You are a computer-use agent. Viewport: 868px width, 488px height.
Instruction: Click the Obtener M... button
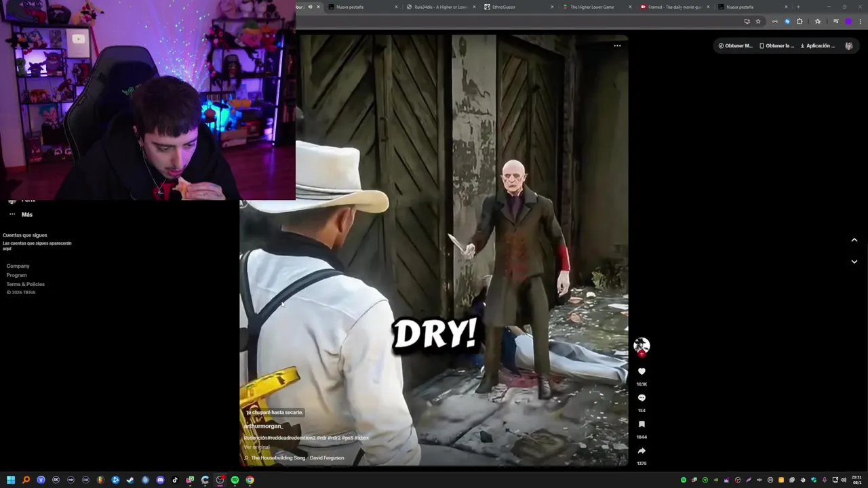tap(735, 45)
